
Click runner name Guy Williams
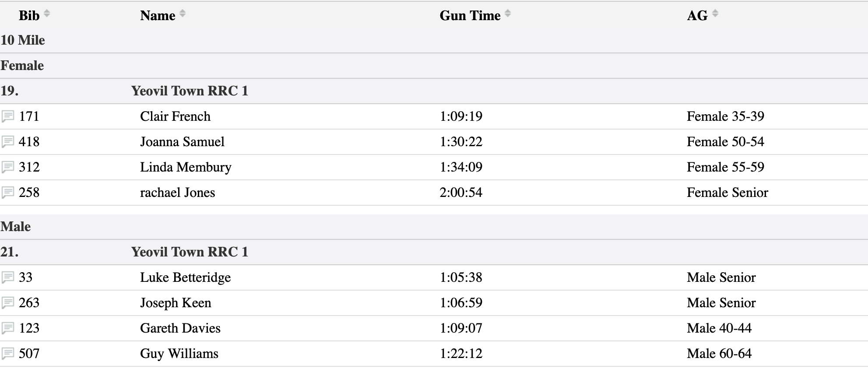coord(179,354)
